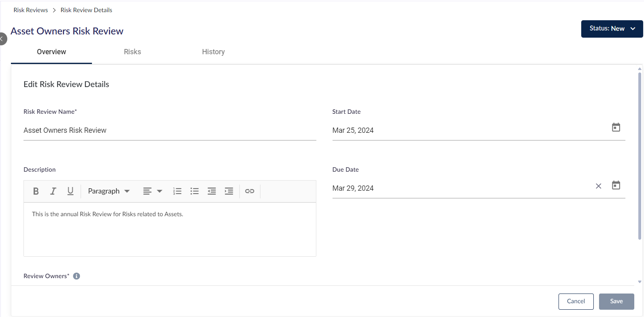Click the Edit Risk Review Details heading

pyautogui.click(x=66, y=84)
